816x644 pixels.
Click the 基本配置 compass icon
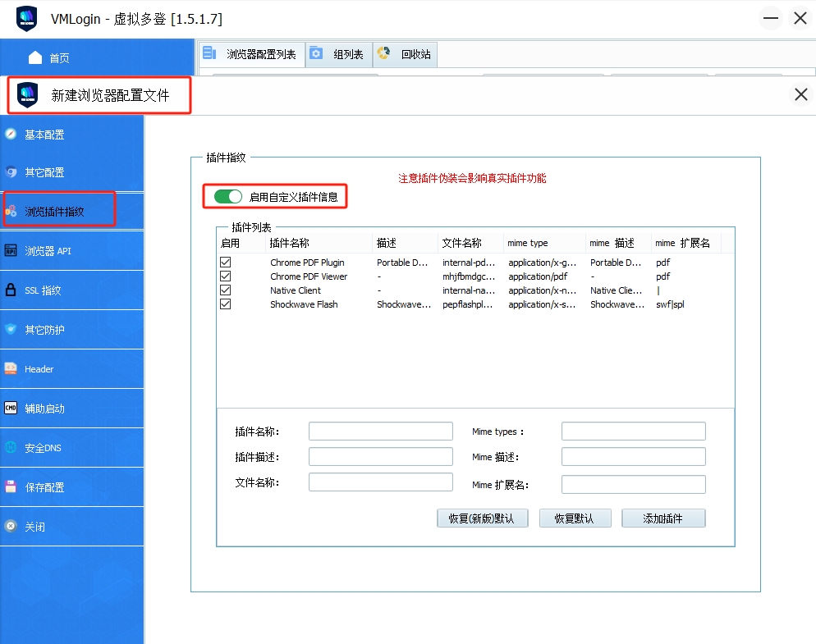click(x=11, y=135)
